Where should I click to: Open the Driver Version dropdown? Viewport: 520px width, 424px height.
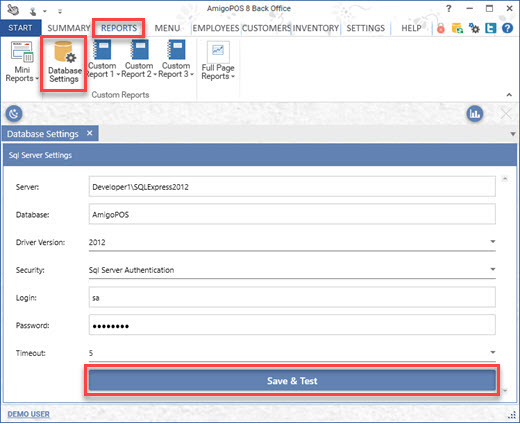(493, 241)
